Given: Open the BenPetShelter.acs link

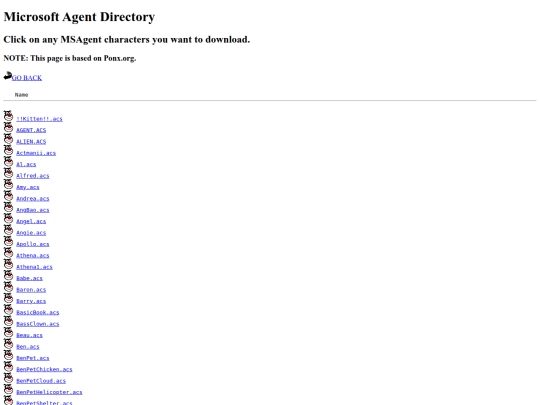Looking at the screenshot, I should coord(44,403).
